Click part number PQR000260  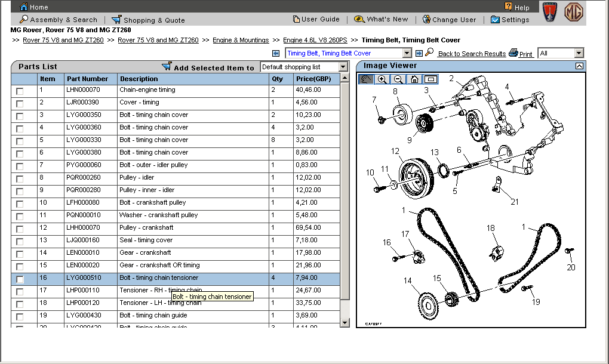(x=83, y=177)
